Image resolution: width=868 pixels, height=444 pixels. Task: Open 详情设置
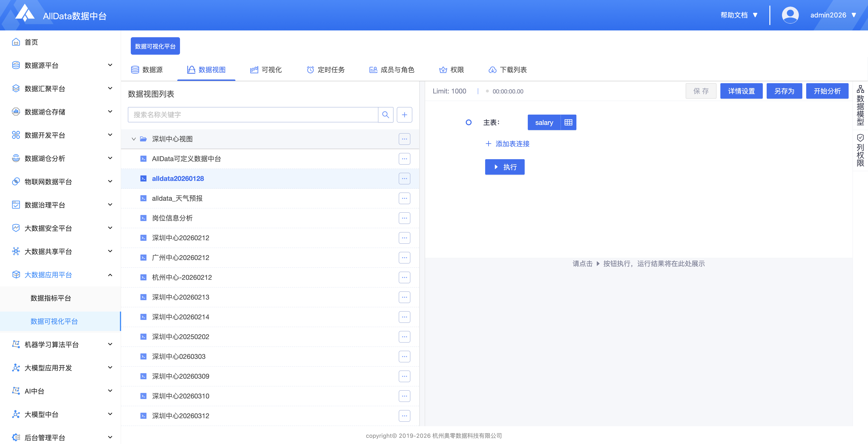[x=741, y=91]
